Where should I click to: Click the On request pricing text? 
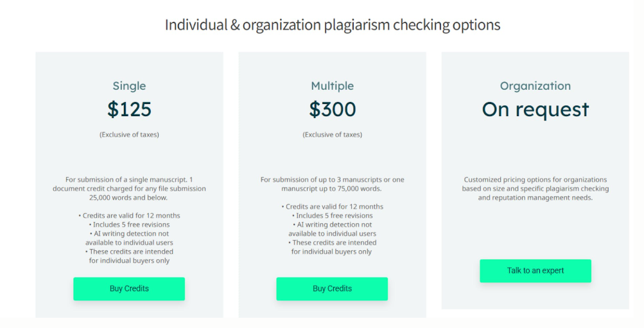click(x=535, y=110)
